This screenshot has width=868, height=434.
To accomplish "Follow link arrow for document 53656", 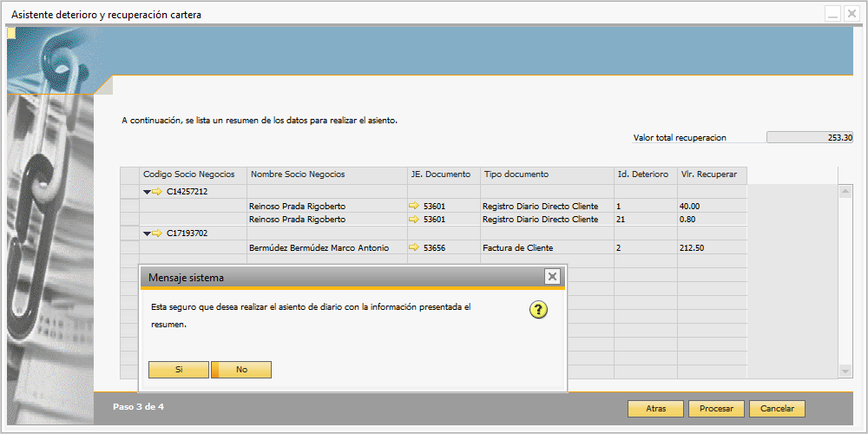I will click(414, 247).
